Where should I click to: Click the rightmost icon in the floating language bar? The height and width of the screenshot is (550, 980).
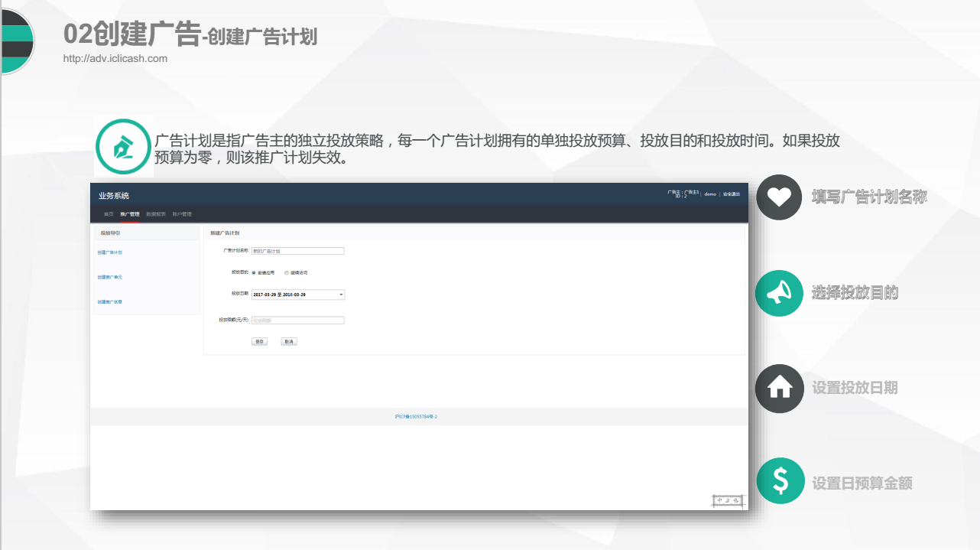coord(735,500)
